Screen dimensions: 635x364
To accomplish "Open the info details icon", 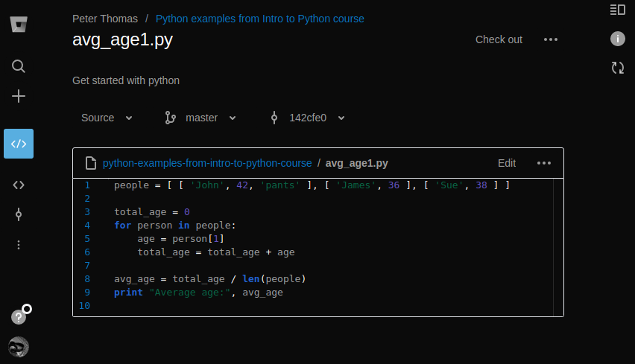I will point(617,39).
